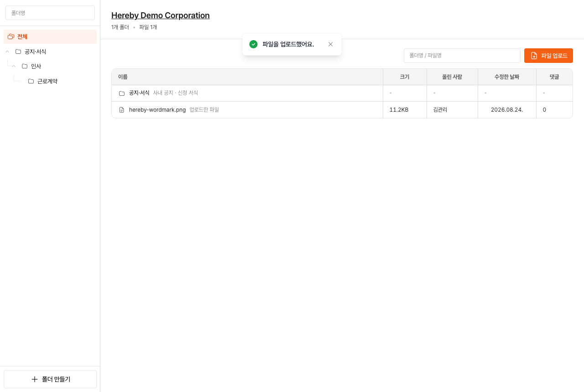Dismiss the upload toast with X

coord(331,44)
